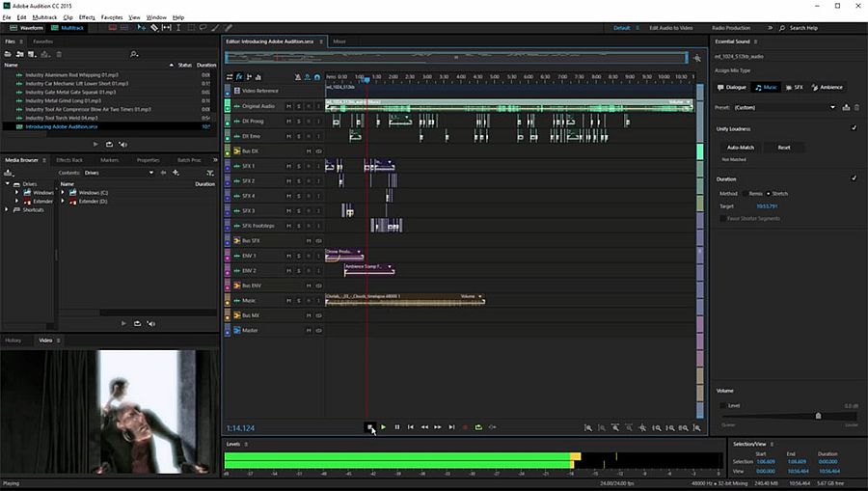Click the Auto-Match button
The height and width of the screenshot is (491, 868).
tap(741, 148)
